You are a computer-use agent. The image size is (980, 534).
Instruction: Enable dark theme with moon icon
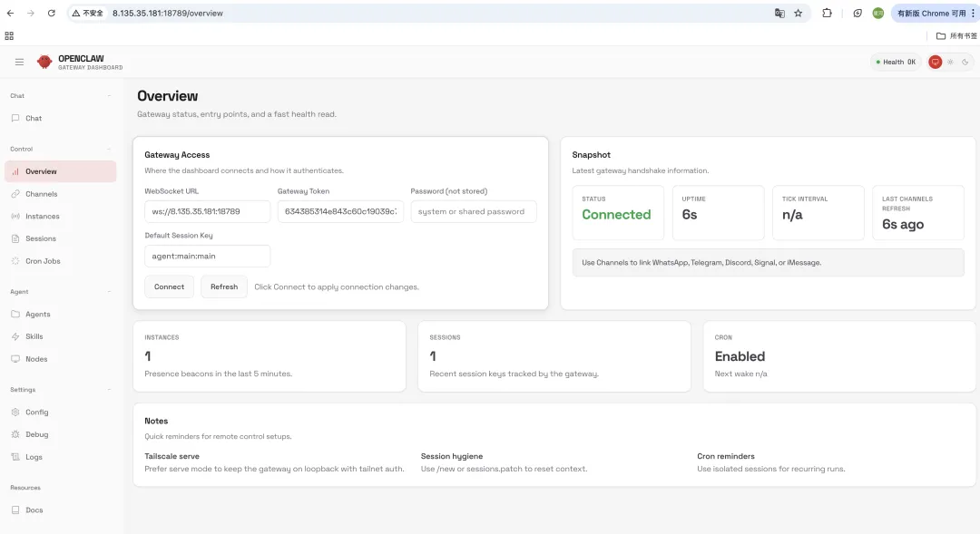coord(965,62)
